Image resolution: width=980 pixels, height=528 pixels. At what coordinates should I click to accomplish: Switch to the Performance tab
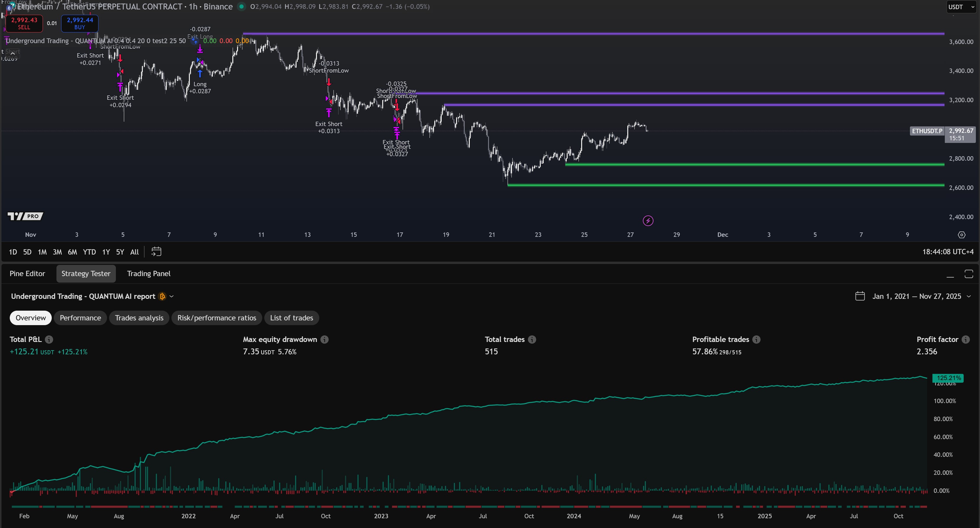(80, 318)
